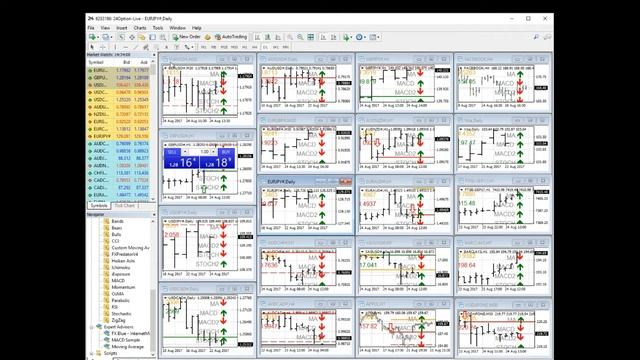Open the Window menu
This screenshot has height=360, width=640.
coord(178,28)
